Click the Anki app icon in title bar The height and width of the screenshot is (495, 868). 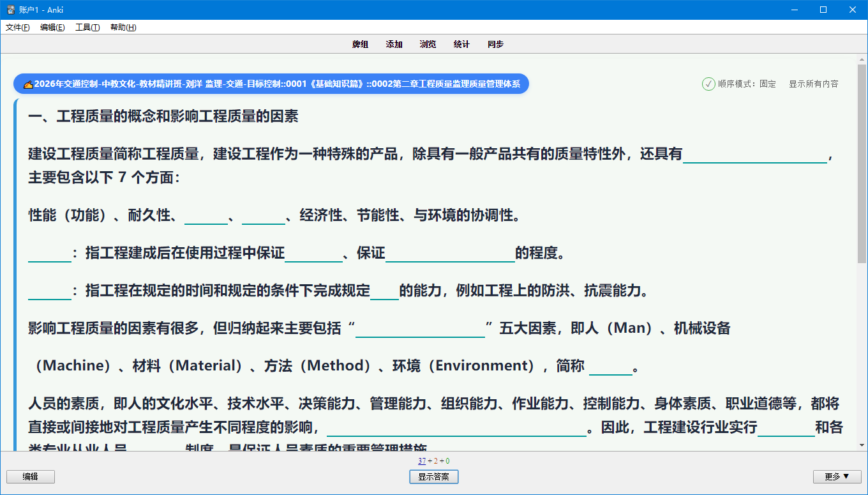(11, 10)
